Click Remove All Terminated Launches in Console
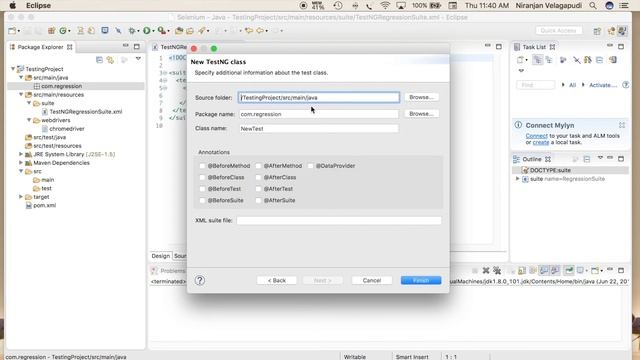The height and width of the screenshot is (360, 640). click(497, 270)
